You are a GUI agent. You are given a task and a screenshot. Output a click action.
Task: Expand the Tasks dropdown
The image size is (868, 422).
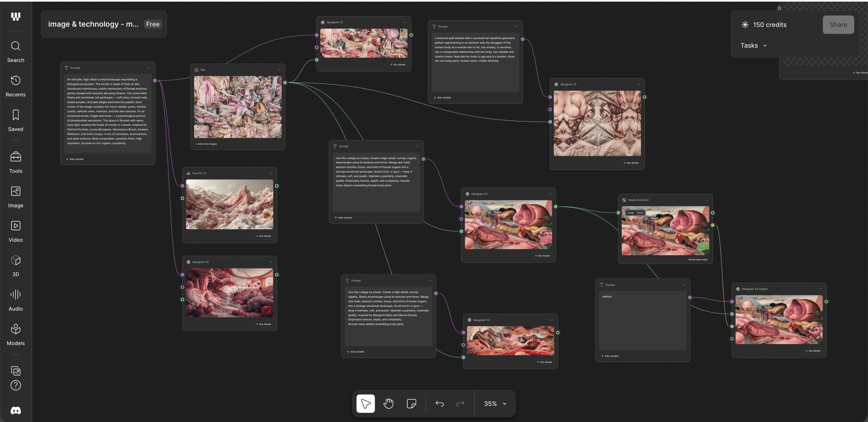753,45
